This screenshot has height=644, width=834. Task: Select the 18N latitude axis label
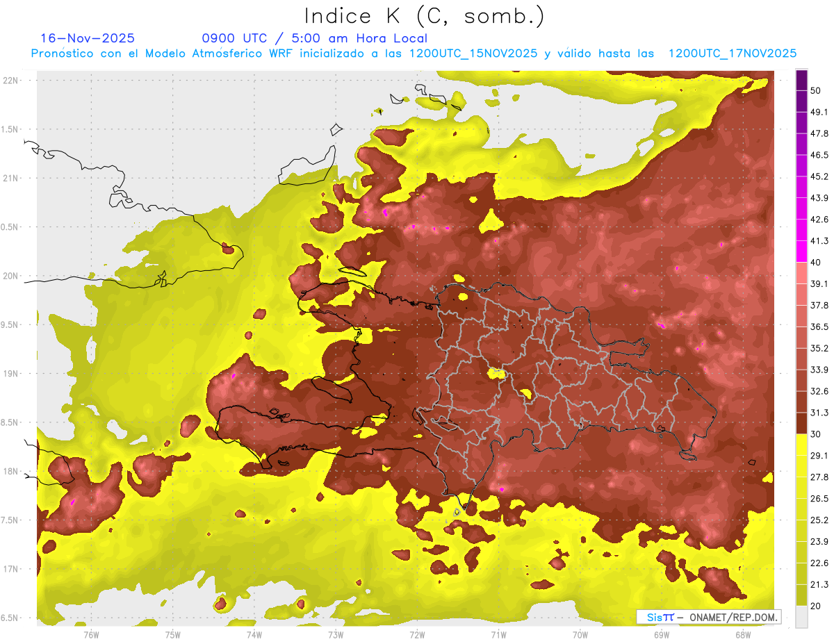(10, 471)
